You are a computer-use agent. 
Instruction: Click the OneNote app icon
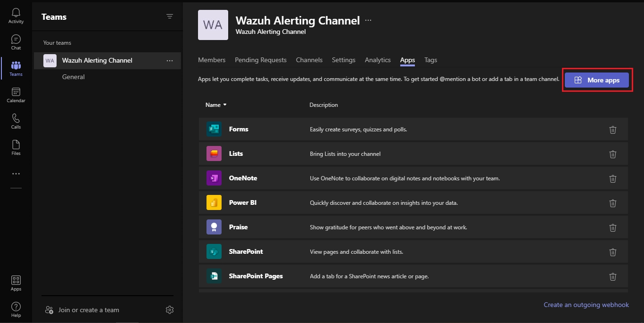(214, 178)
